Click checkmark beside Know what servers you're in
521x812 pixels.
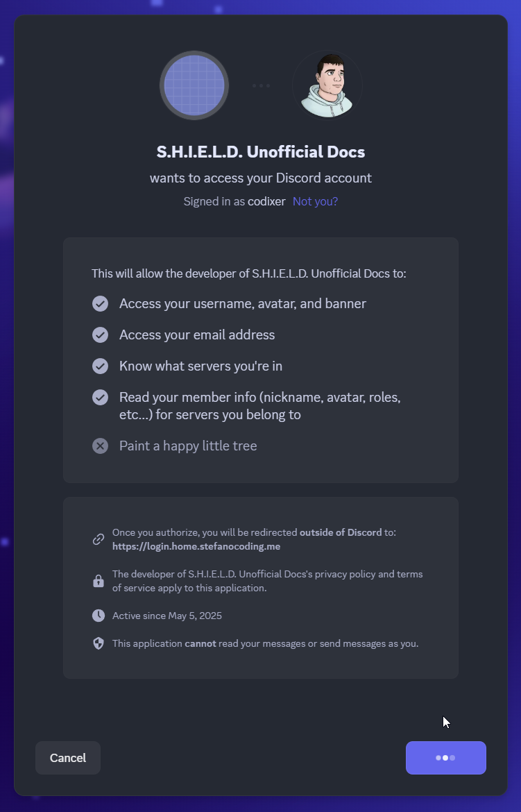pos(101,366)
